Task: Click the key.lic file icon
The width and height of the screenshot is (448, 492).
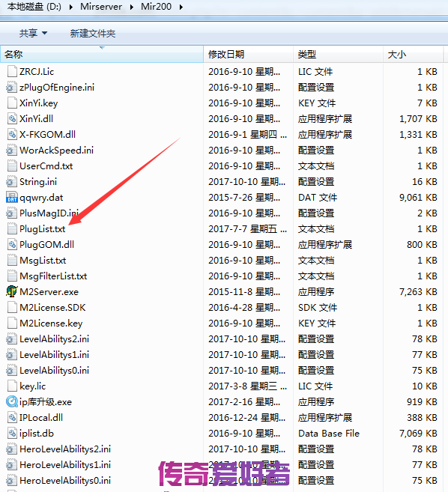Action: coord(12,386)
